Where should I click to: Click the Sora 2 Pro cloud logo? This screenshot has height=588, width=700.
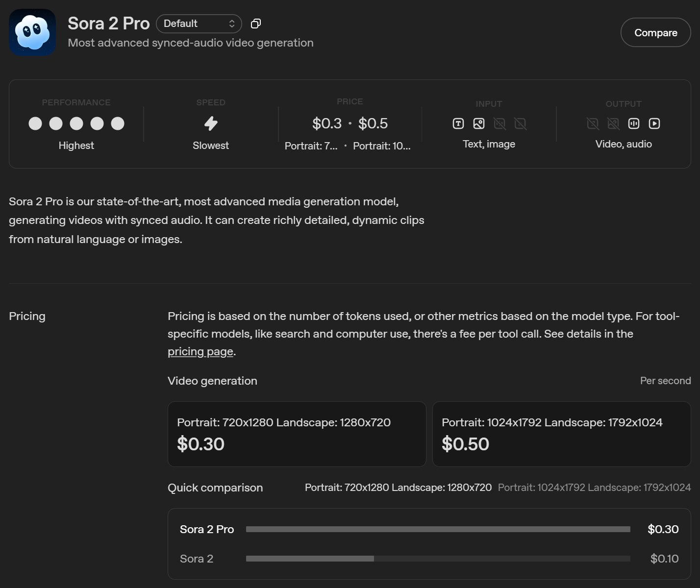coord(32,32)
